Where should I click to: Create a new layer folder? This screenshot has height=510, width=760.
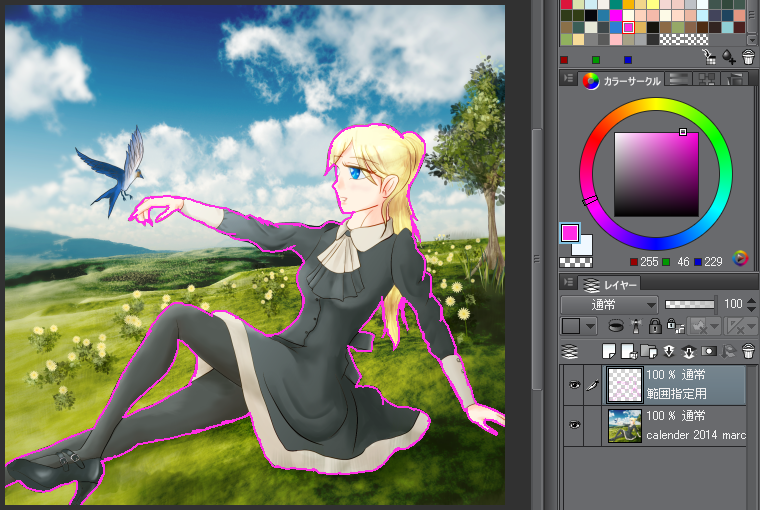click(x=649, y=351)
